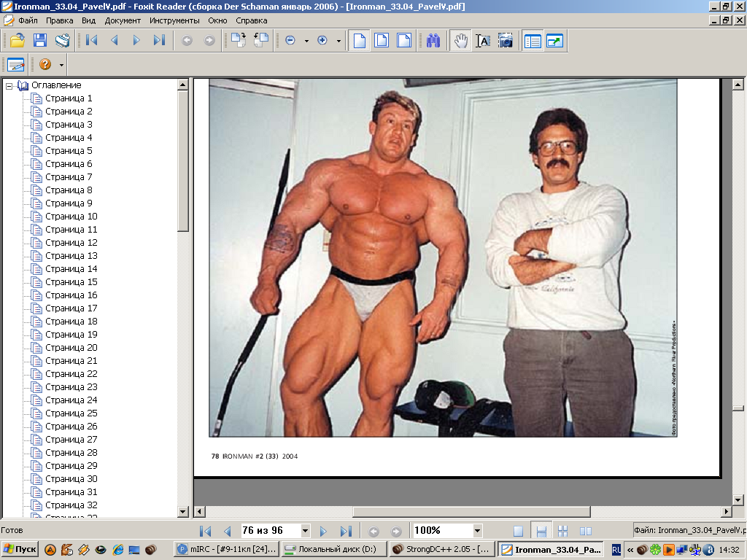
Task: Choose the Snapshot camera tool
Action: point(505,41)
